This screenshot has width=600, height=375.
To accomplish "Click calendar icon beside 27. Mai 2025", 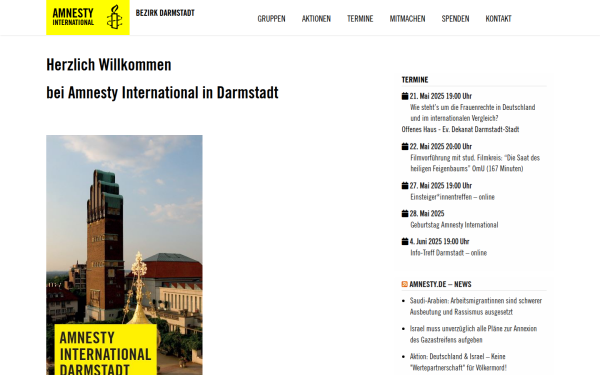I will [x=405, y=186].
